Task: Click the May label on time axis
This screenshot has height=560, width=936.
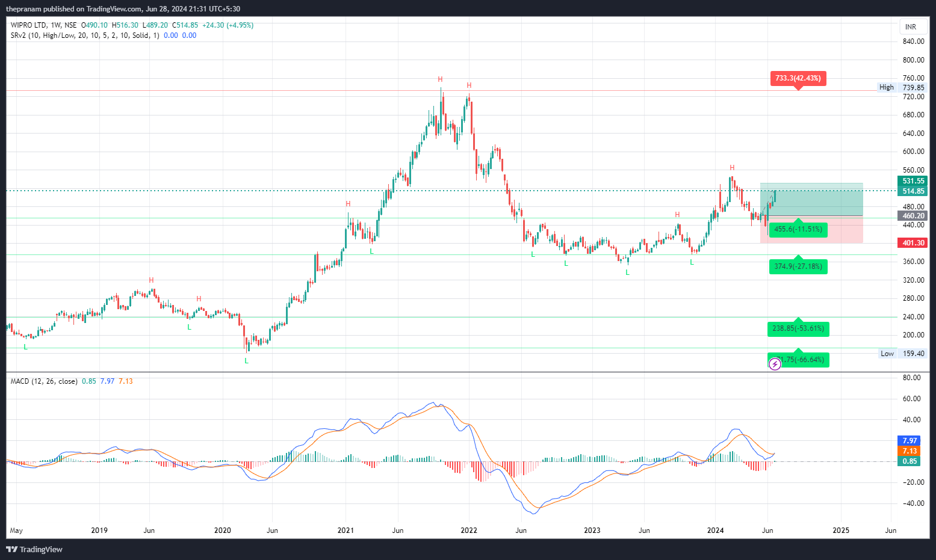Action: tap(16, 531)
